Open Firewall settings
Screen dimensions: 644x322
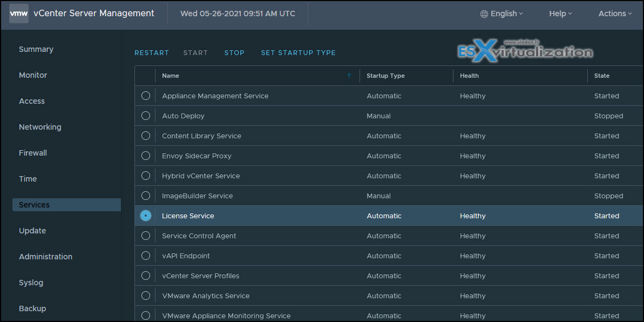33,153
